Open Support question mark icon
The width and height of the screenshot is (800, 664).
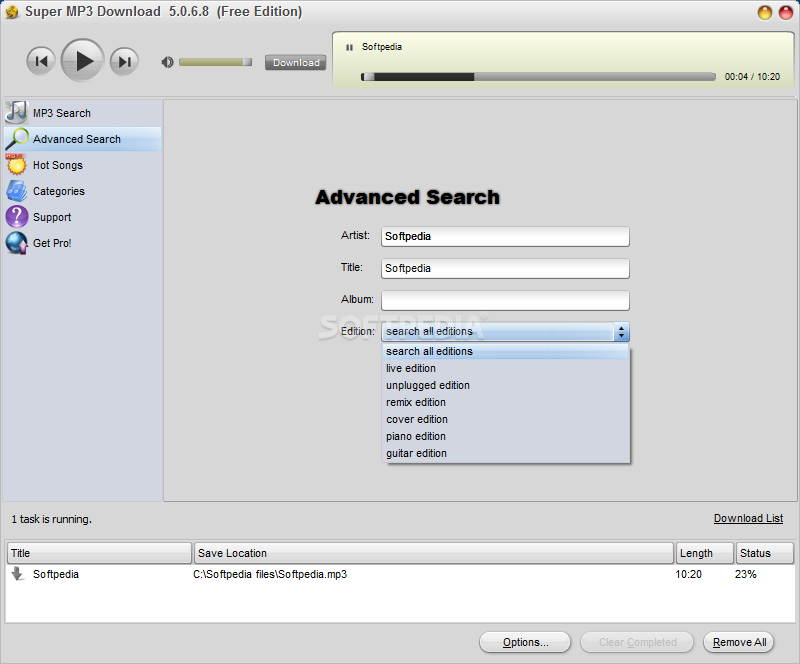pos(16,217)
